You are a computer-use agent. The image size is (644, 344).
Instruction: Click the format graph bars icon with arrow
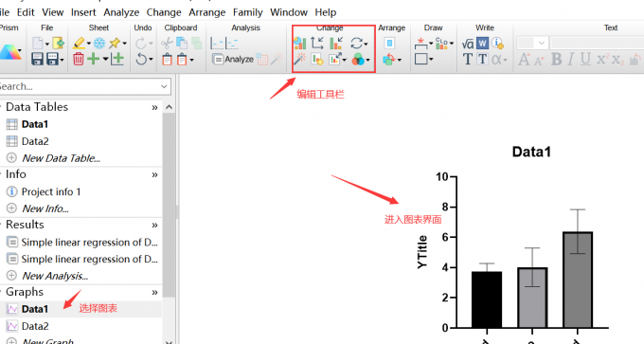click(336, 43)
